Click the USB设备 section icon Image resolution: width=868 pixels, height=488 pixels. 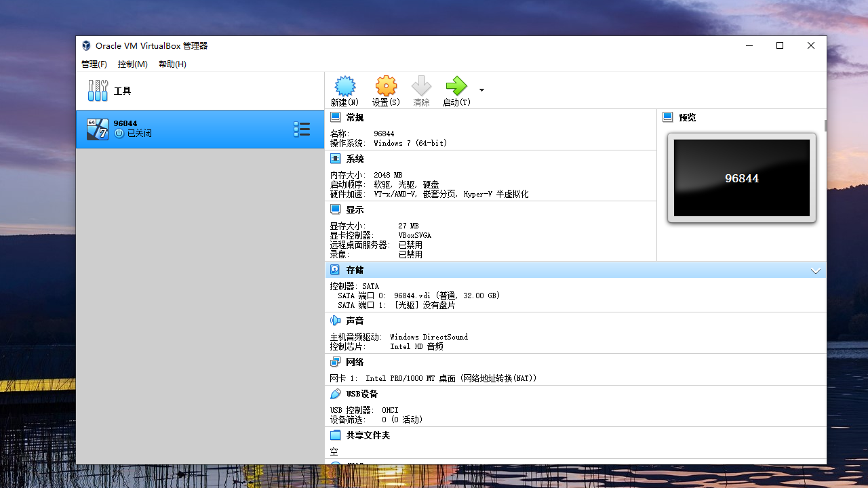pyautogui.click(x=335, y=393)
